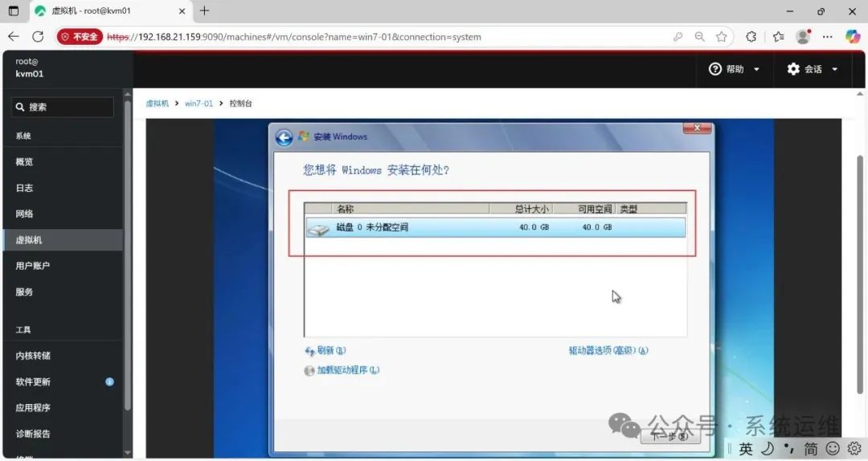The height and width of the screenshot is (461, 868).
Task: Reload the page with refresh icon
Action: 38,36
